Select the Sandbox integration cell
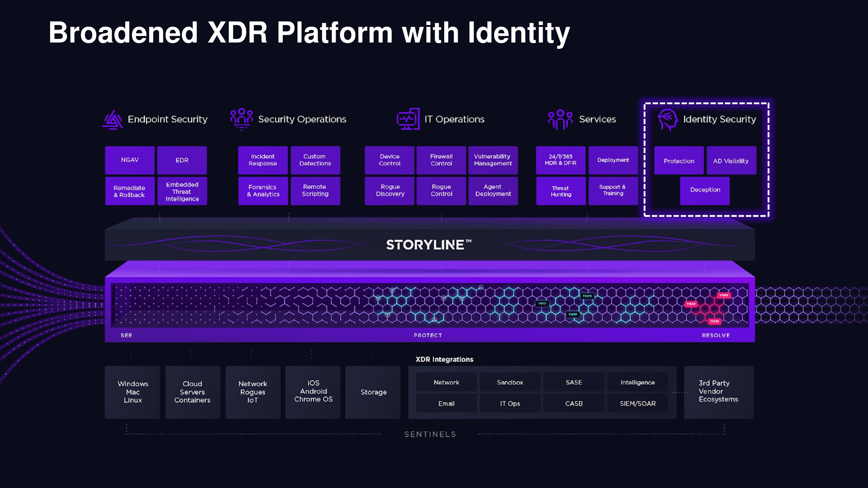This screenshot has width=868, height=488. point(510,382)
